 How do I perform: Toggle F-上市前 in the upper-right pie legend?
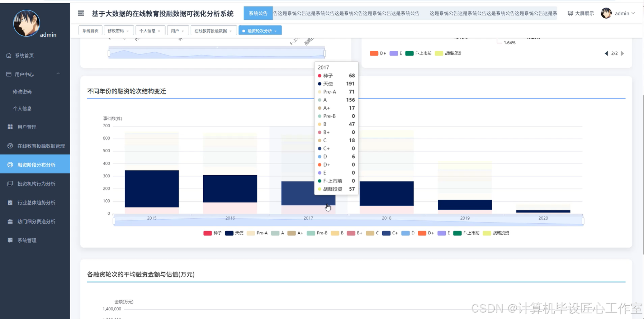[418, 53]
